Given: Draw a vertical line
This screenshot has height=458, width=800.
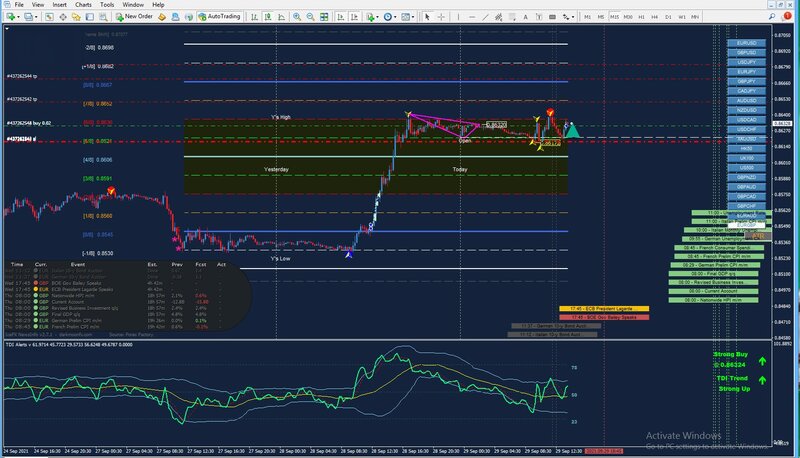Looking at the screenshot, I should [x=458, y=17].
